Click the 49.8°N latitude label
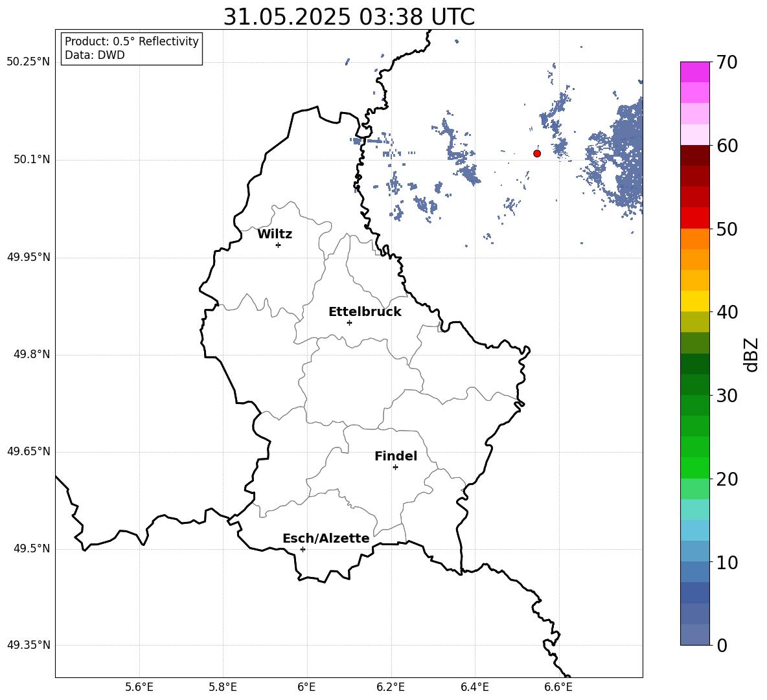Image resolution: width=767 pixels, height=700 pixels. 32,354
